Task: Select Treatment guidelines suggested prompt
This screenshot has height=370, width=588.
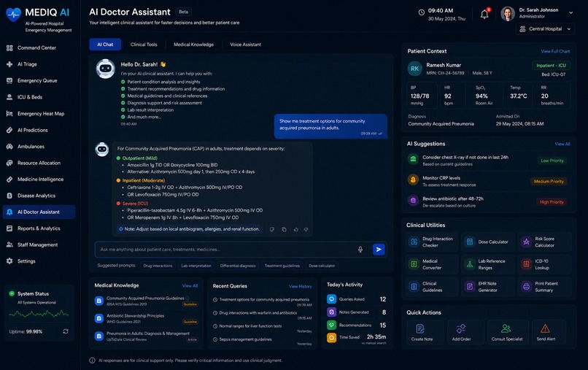Action: point(282,266)
